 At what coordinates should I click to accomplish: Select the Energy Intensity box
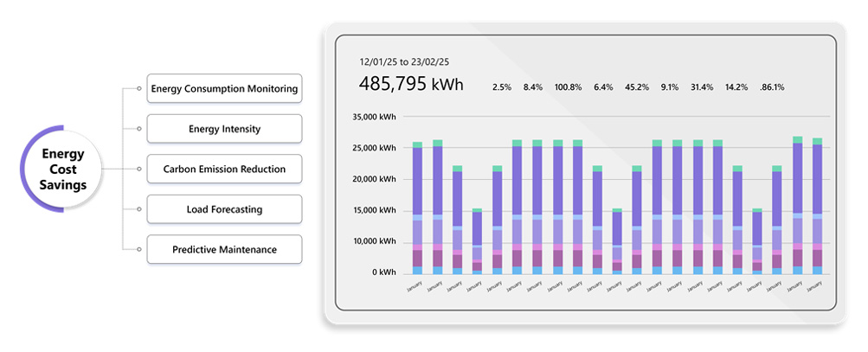[x=224, y=129]
